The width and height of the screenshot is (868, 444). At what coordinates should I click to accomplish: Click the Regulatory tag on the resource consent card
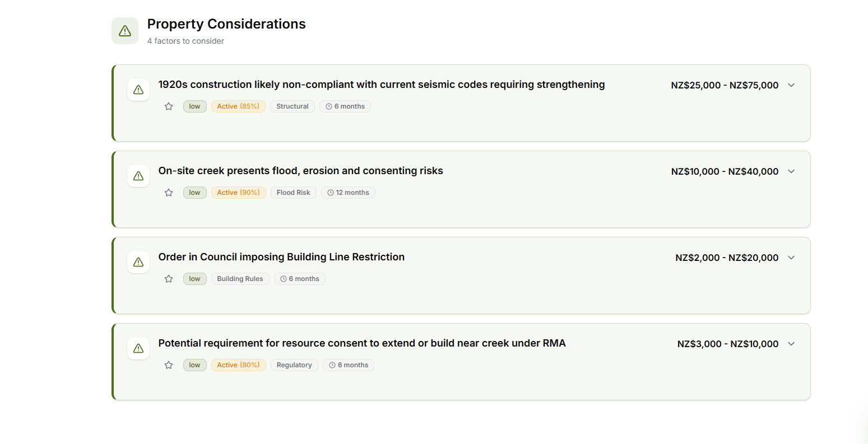tap(294, 364)
